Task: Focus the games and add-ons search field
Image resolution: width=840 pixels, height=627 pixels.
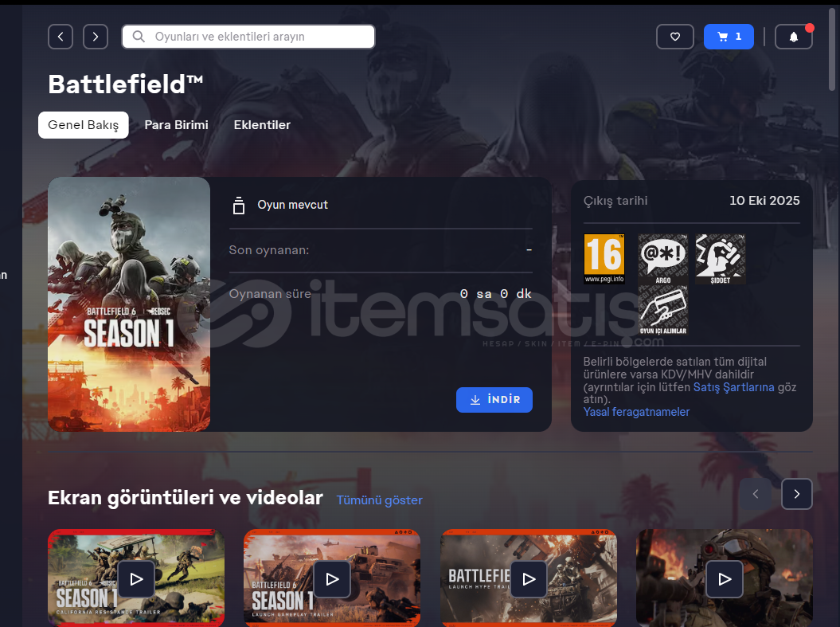Action: click(248, 37)
